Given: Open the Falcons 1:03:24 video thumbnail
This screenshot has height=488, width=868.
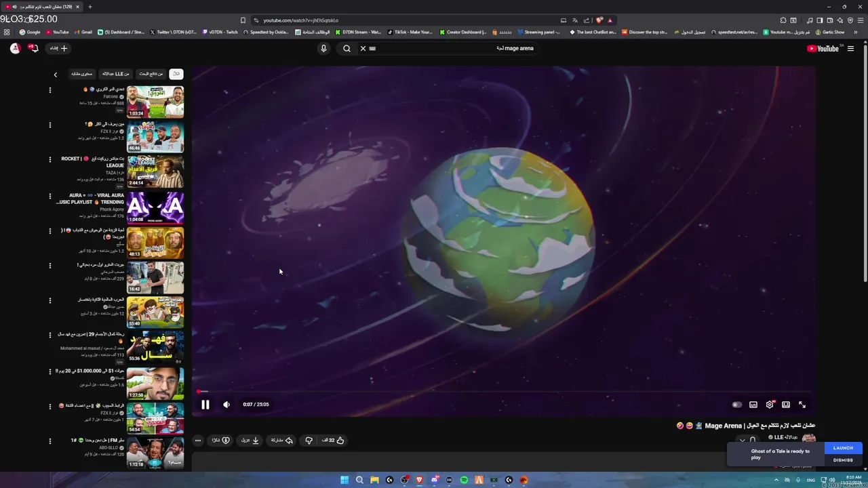Looking at the screenshot, I should (x=155, y=102).
